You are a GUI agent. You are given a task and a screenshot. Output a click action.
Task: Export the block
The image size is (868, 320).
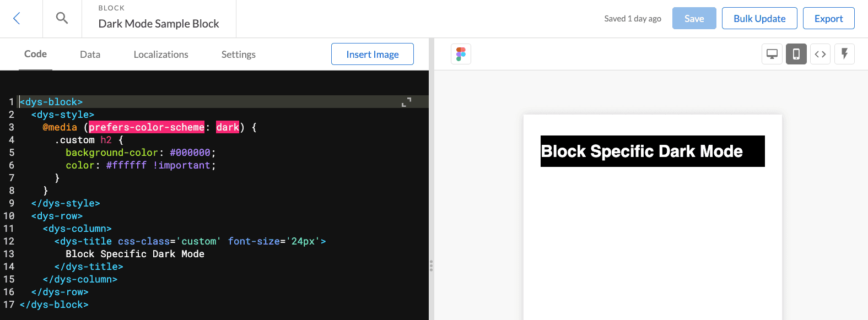click(x=829, y=18)
